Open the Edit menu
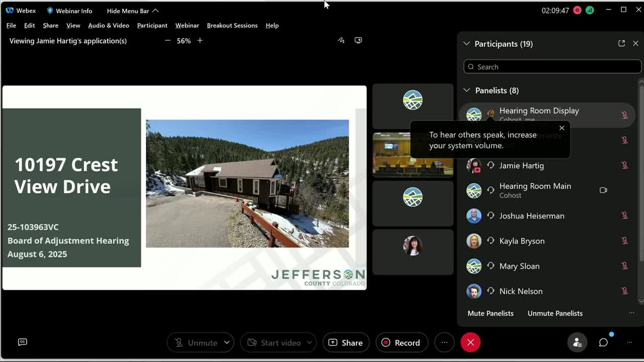 (x=29, y=25)
